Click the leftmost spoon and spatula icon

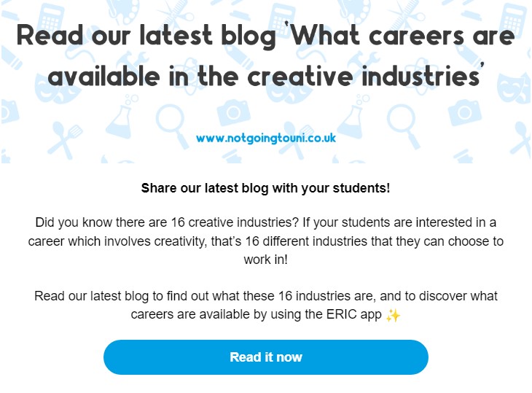(64, 139)
